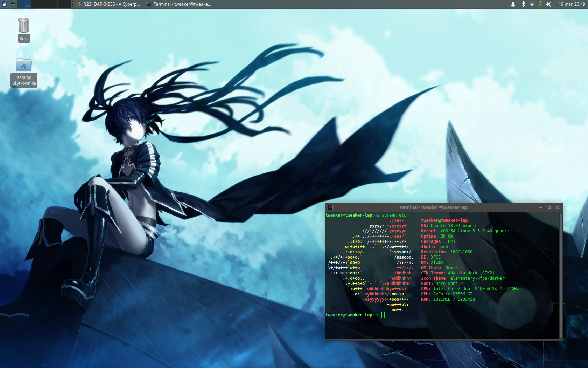Minimize the Terminal window
588x368 pixels.
pyautogui.click(x=541, y=207)
